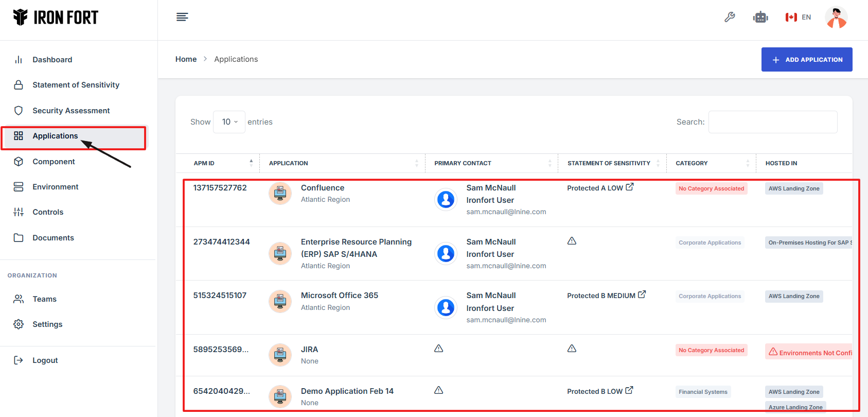Click the Search input field
The width and height of the screenshot is (868, 417).
coord(772,122)
